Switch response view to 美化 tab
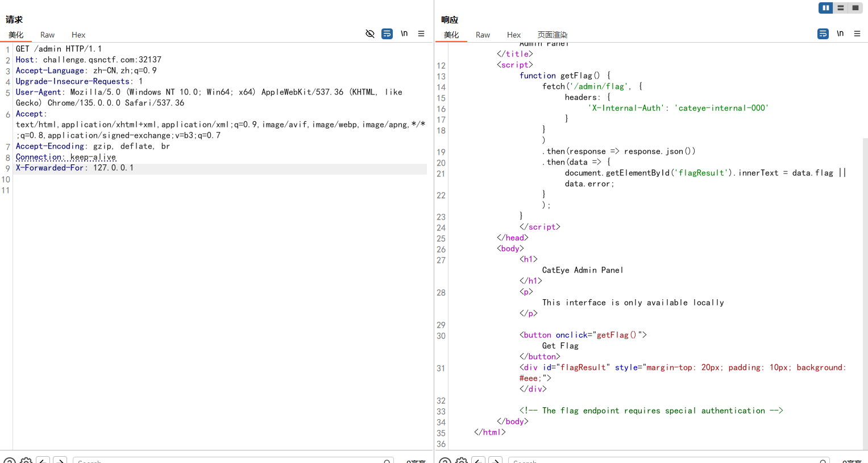 click(451, 35)
